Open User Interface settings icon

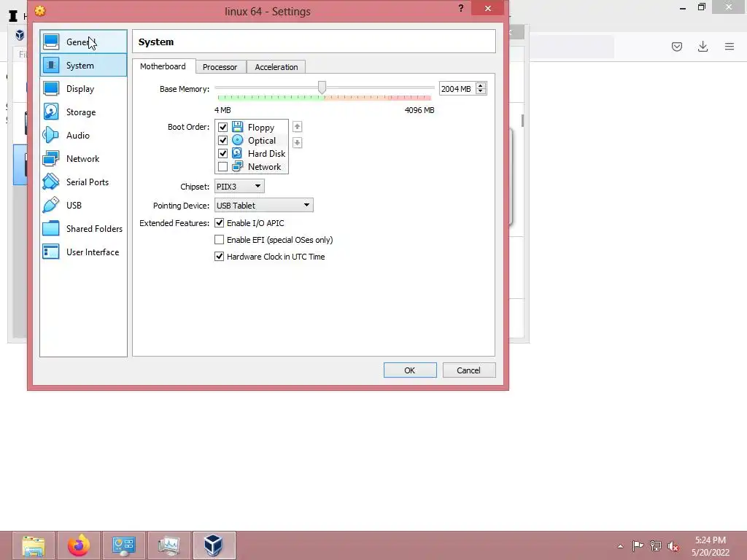pyautogui.click(x=51, y=252)
